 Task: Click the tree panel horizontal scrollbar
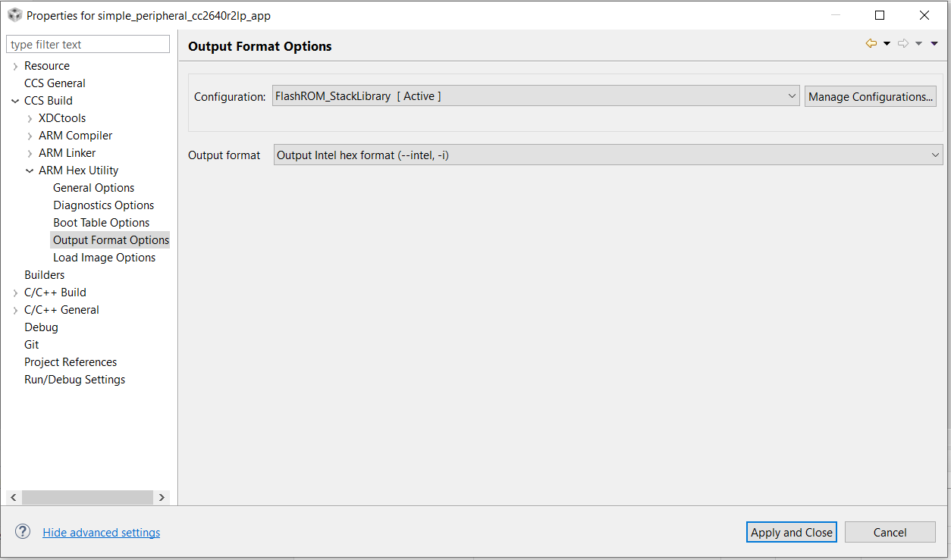pyautogui.click(x=87, y=497)
